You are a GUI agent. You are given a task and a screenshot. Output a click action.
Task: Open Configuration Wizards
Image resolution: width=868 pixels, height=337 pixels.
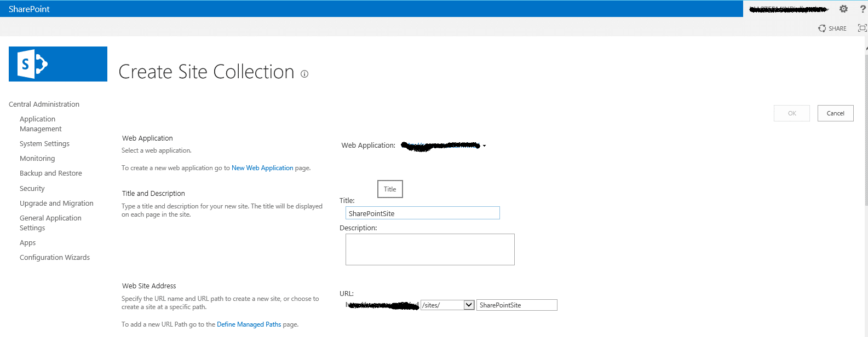point(55,257)
